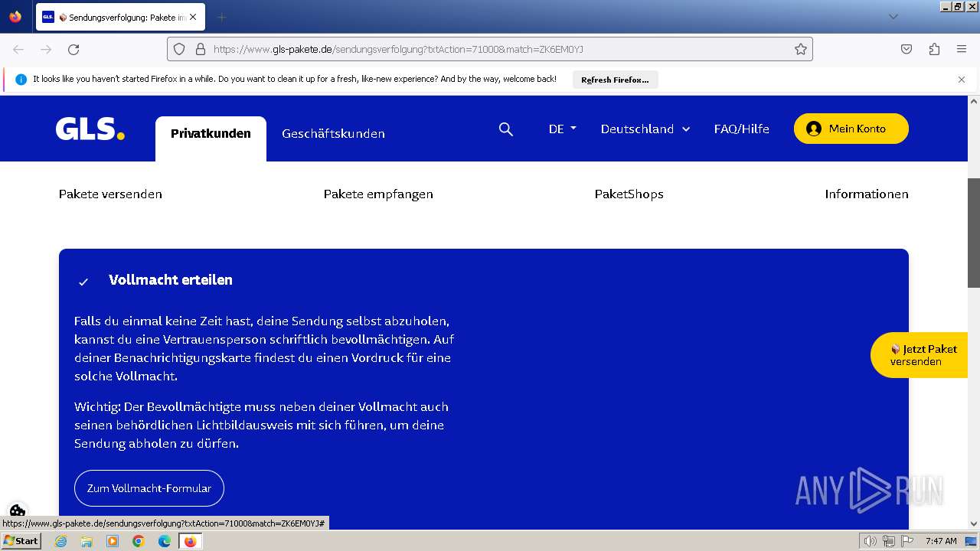Image resolution: width=980 pixels, height=551 pixels.
Task: Click the URL address field
Action: point(490,49)
